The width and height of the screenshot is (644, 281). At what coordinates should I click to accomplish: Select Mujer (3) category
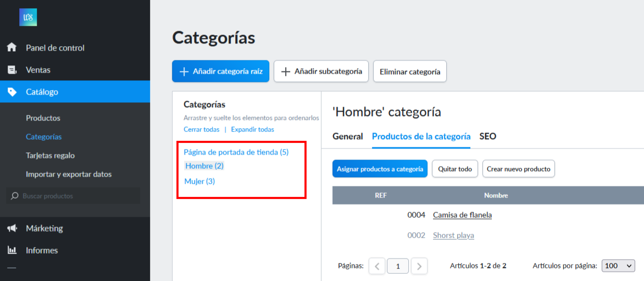199,181
